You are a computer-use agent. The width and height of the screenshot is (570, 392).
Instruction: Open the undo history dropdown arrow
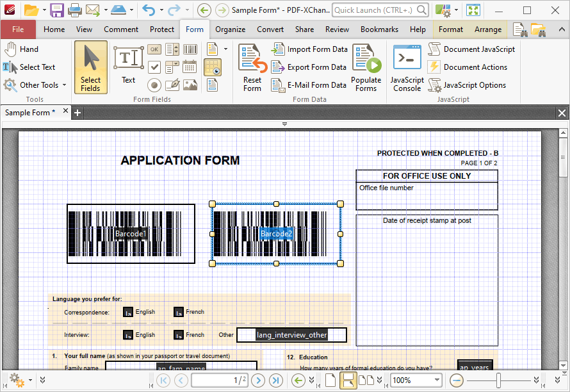click(x=161, y=10)
